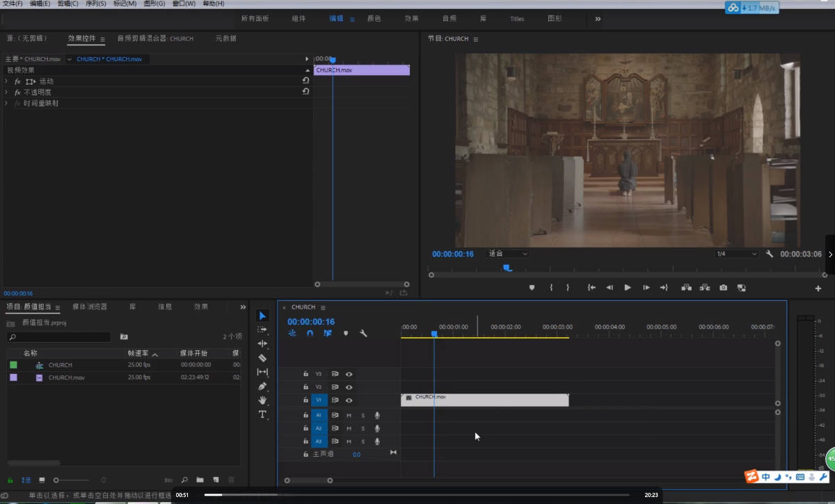Open the 适合 zoom level dropdown
The image size is (835, 504).
507,254
